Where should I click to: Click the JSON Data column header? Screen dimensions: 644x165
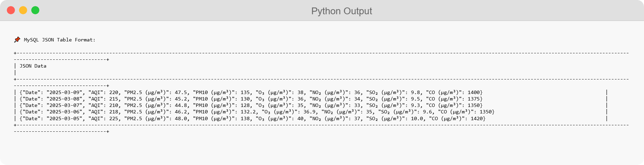(33, 66)
